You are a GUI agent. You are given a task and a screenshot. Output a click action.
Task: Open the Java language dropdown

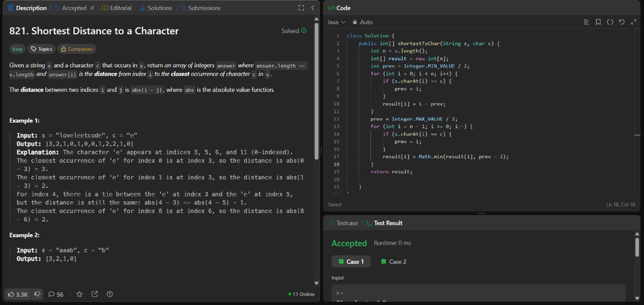coord(336,22)
